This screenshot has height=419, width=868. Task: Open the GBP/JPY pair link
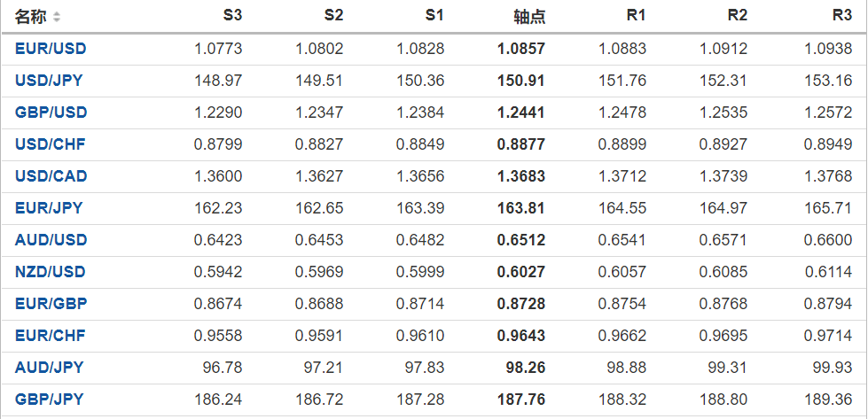[49, 400]
